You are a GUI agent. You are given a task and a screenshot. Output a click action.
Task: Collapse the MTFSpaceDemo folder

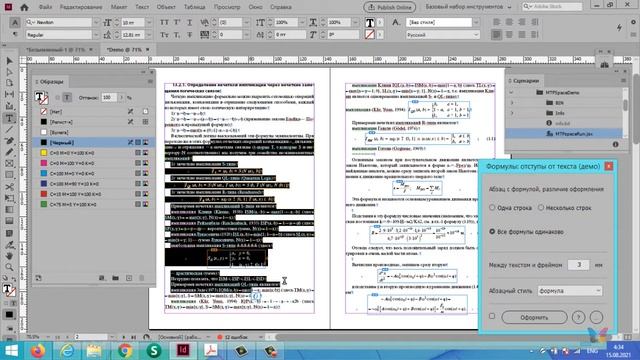(x=511, y=93)
